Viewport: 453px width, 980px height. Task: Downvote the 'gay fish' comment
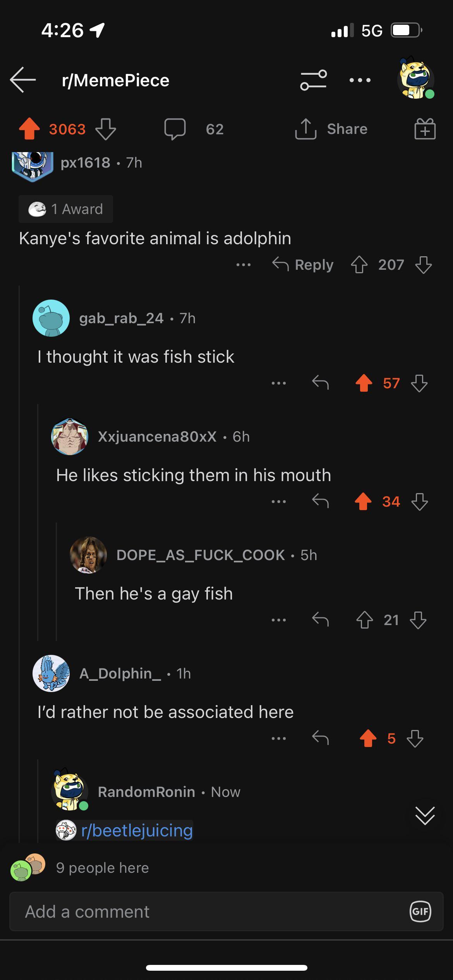[418, 620]
